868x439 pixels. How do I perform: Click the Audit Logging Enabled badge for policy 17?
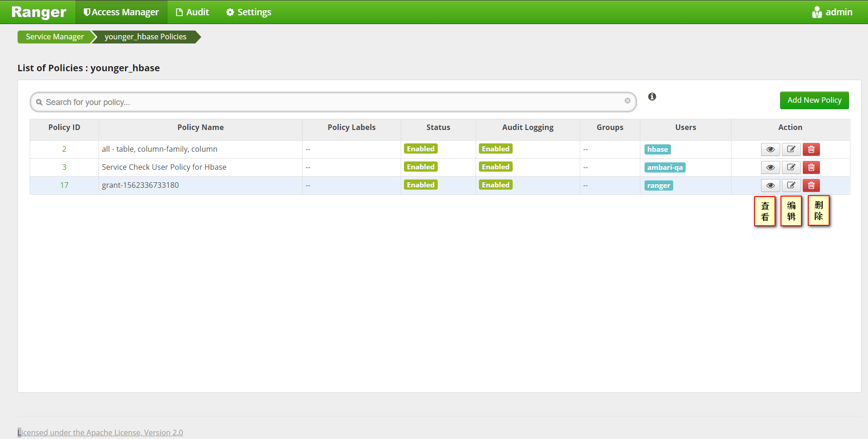[495, 185]
